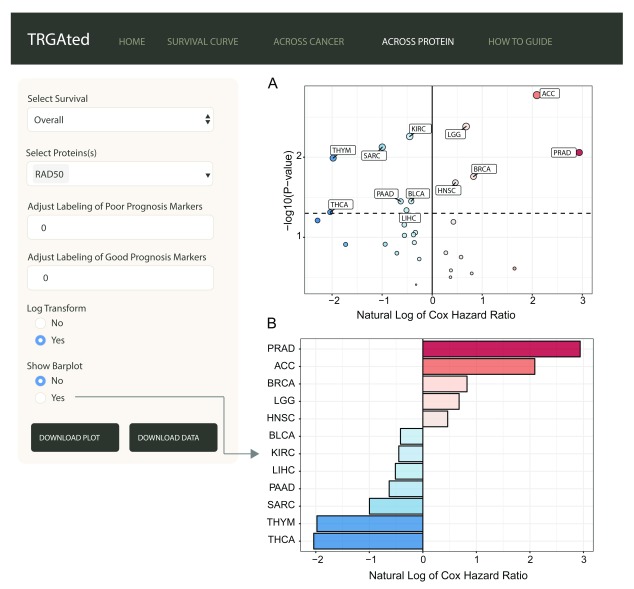Click the SARC label in the volcano plot
The width and height of the screenshot is (634, 589).
374,156
